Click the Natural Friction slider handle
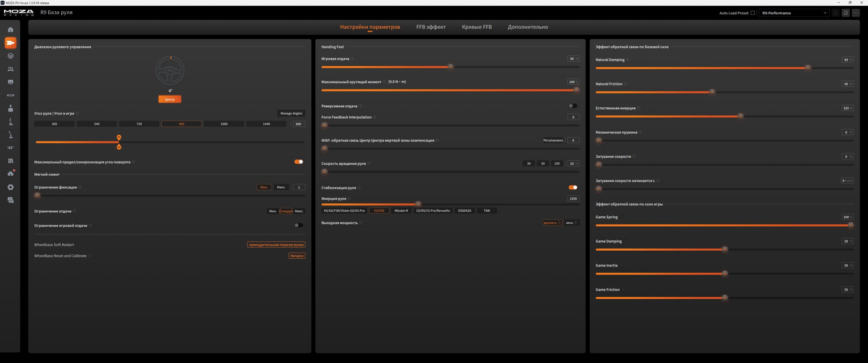The image size is (868, 363). click(x=712, y=92)
